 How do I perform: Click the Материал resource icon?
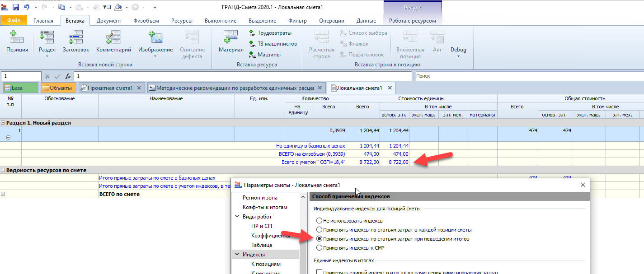[x=230, y=42]
